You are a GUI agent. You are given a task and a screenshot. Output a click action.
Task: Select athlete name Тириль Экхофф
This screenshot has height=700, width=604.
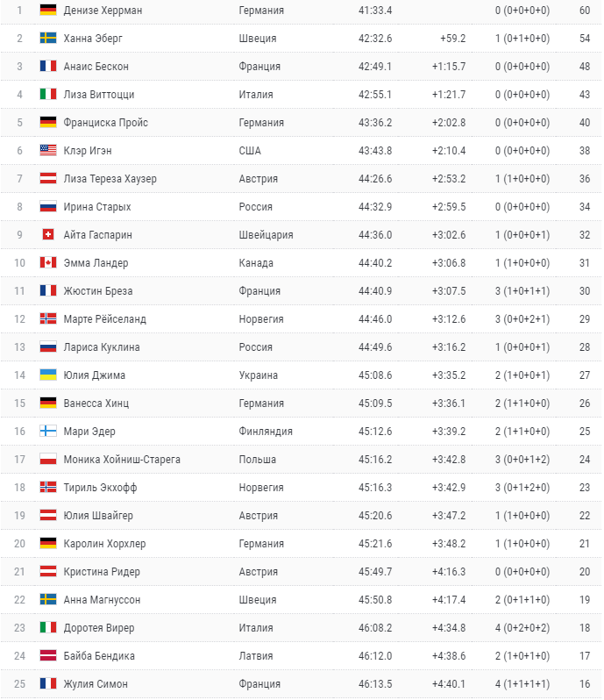tap(100, 488)
